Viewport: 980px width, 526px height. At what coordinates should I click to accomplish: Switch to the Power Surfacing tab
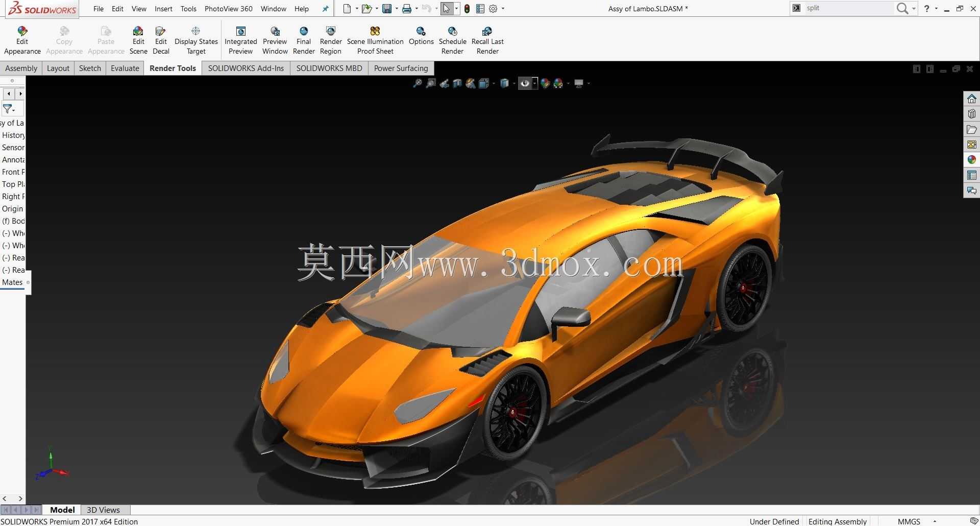point(401,68)
